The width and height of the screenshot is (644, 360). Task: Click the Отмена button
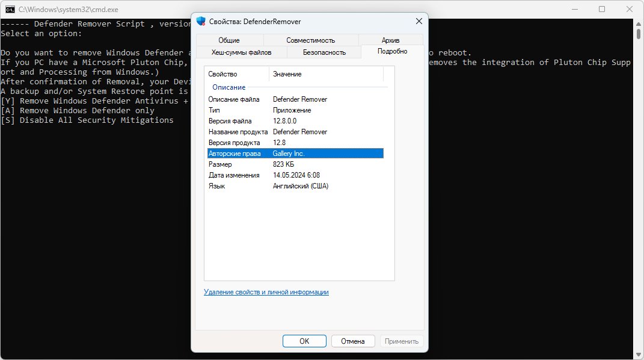click(353, 341)
